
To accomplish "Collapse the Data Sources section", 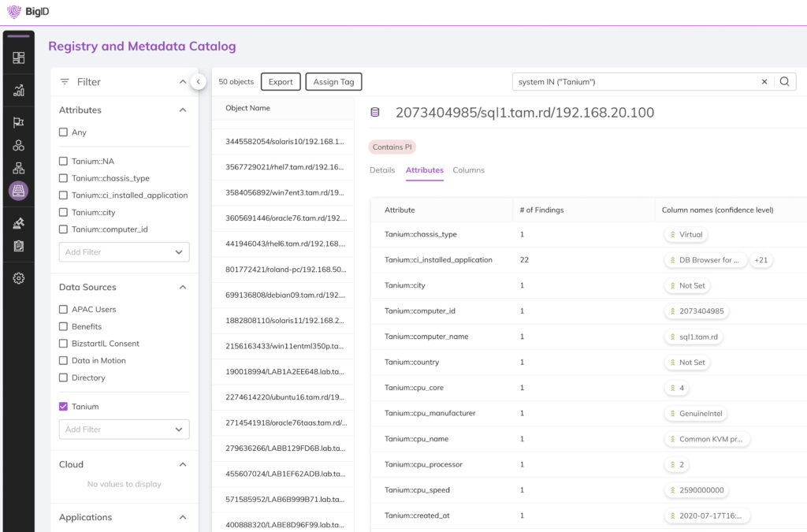I will (183, 288).
